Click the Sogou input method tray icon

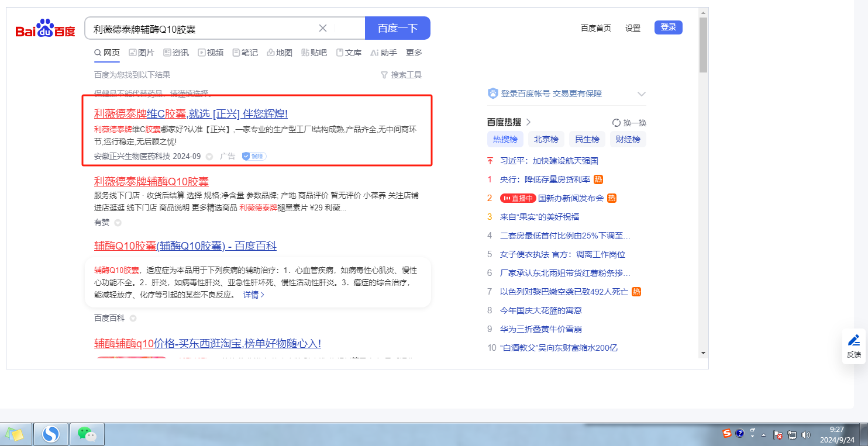coord(726,433)
